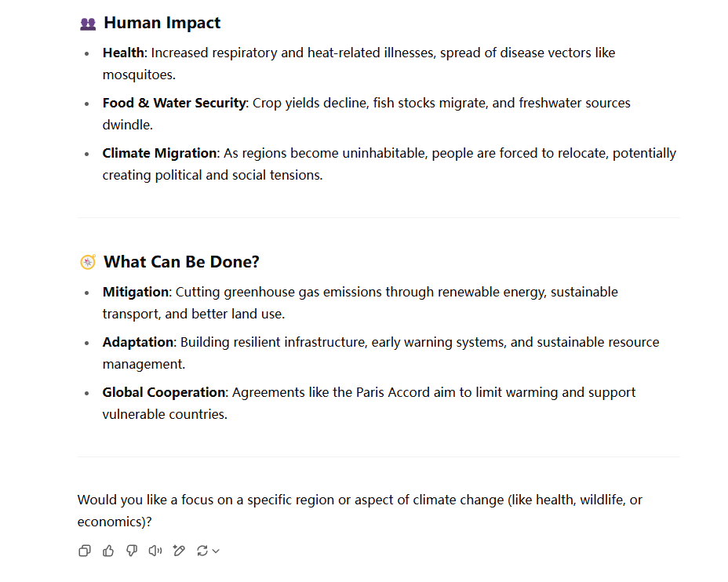This screenshot has height=582, width=728.
Task: Select the Human Impact heading
Action: 162,23
